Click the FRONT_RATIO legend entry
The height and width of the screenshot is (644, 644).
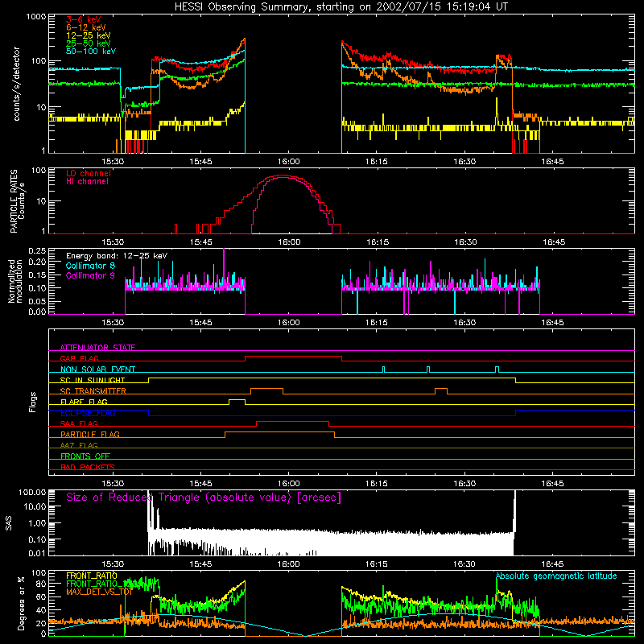(92, 576)
